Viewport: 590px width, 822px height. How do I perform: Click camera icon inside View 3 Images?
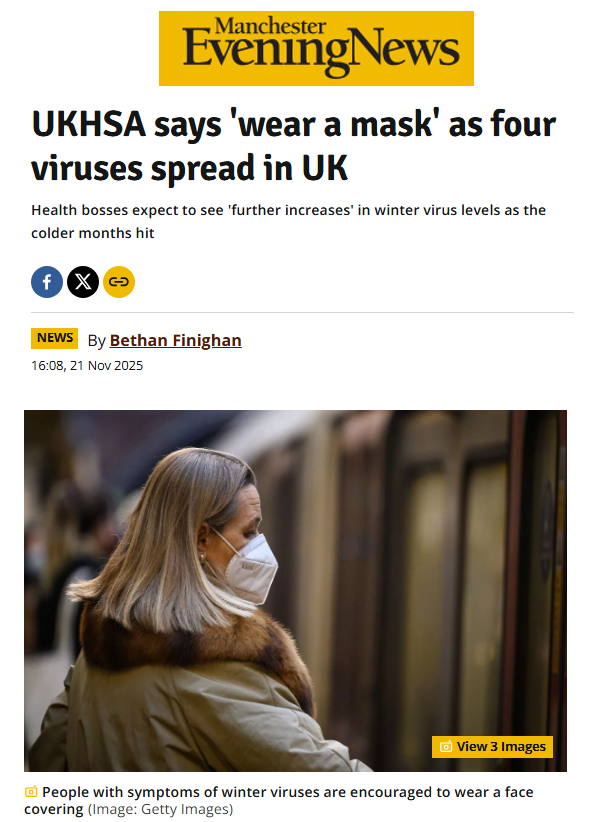tap(446, 747)
